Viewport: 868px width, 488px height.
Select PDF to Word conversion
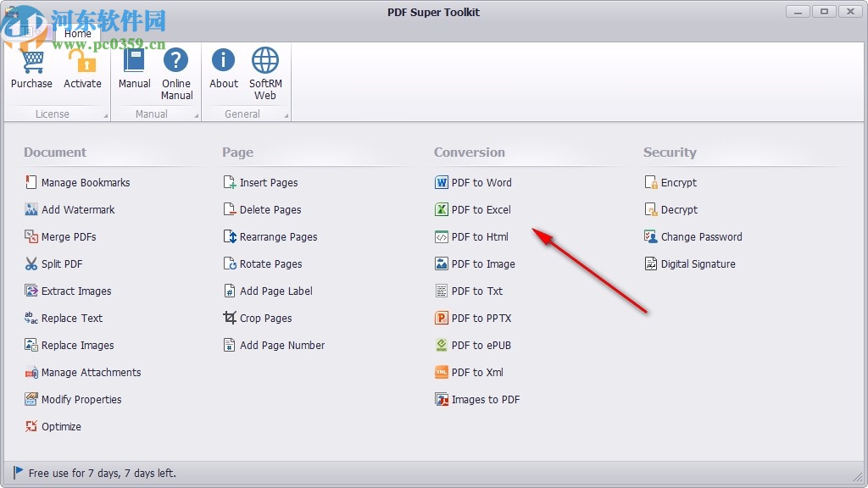point(481,182)
